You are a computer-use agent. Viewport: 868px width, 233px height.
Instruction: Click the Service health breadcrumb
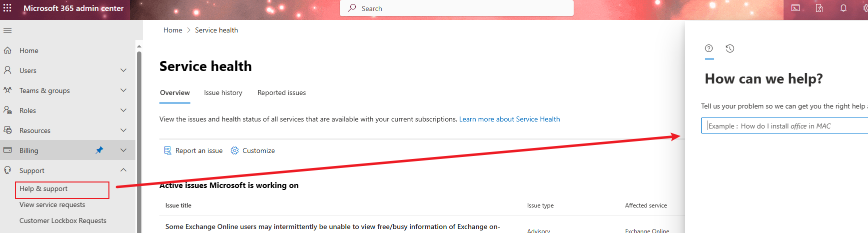point(216,30)
